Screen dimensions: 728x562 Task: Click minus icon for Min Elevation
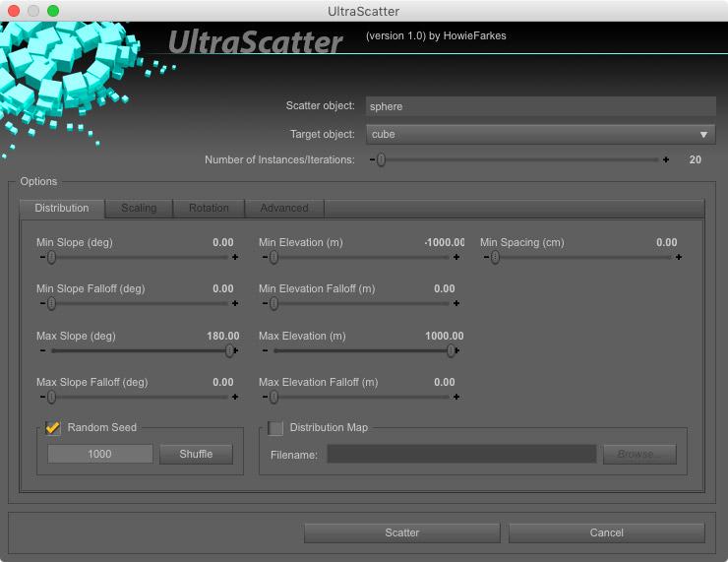(265, 257)
